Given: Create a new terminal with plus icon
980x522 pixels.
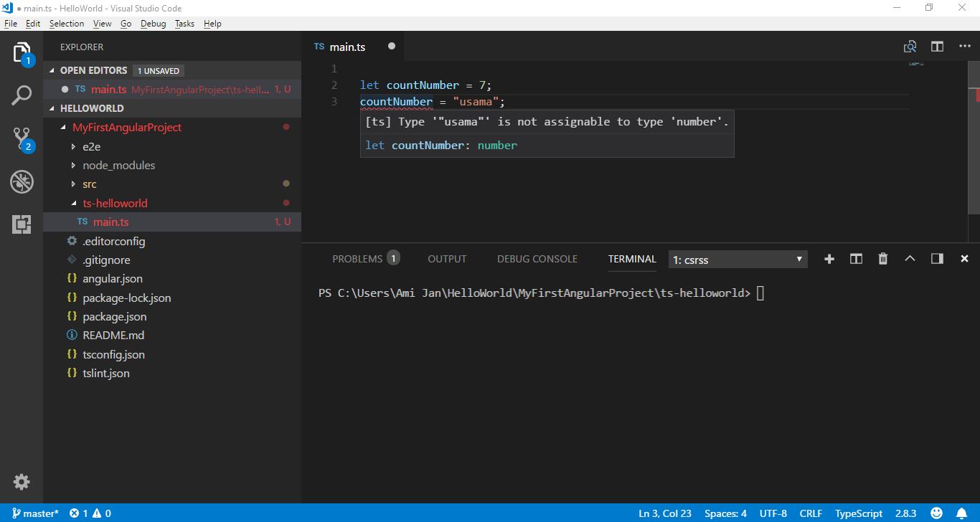Looking at the screenshot, I should coord(829,259).
